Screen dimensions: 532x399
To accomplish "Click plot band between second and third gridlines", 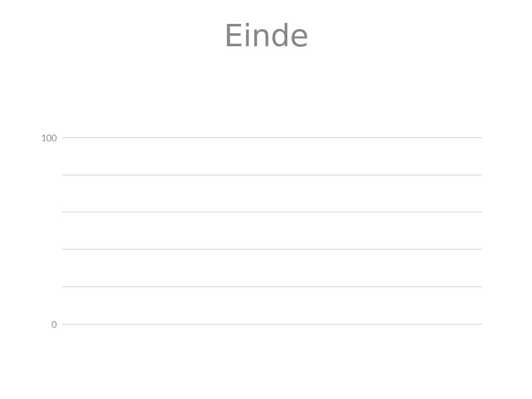I will coord(272,193).
